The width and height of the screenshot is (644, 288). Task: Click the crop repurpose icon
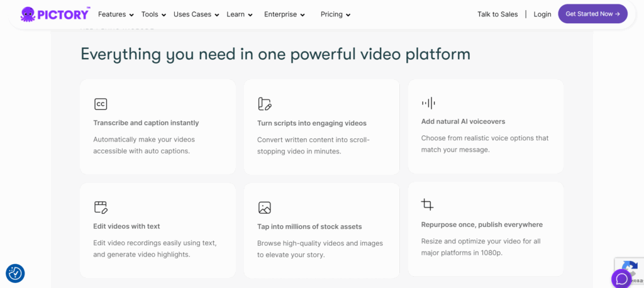click(x=428, y=204)
